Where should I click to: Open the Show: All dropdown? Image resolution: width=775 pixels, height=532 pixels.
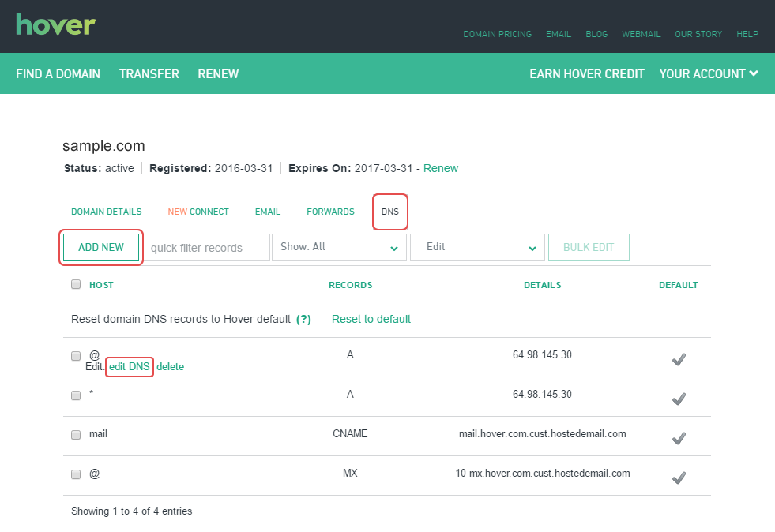tap(338, 247)
